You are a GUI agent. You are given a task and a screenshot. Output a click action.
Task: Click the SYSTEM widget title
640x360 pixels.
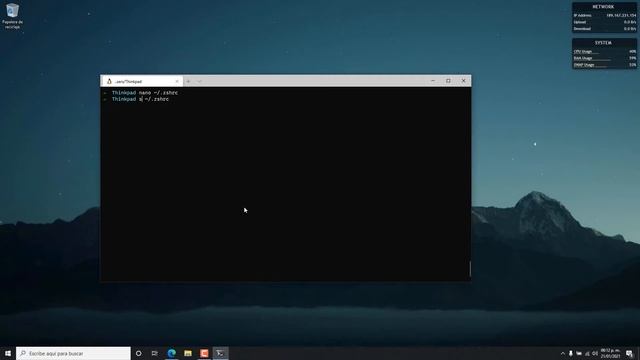click(603, 43)
